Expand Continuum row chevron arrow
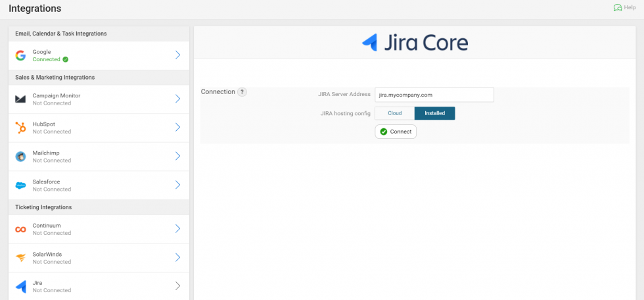The height and width of the screenshot is (300, 644). coord(178,228)
